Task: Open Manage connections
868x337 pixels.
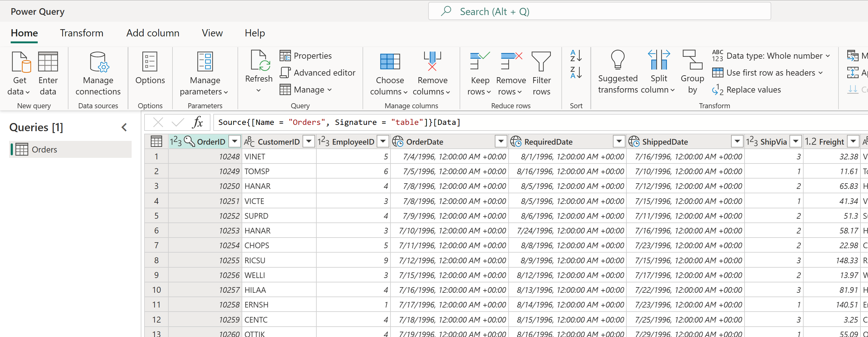Action: tap(98, 73)
